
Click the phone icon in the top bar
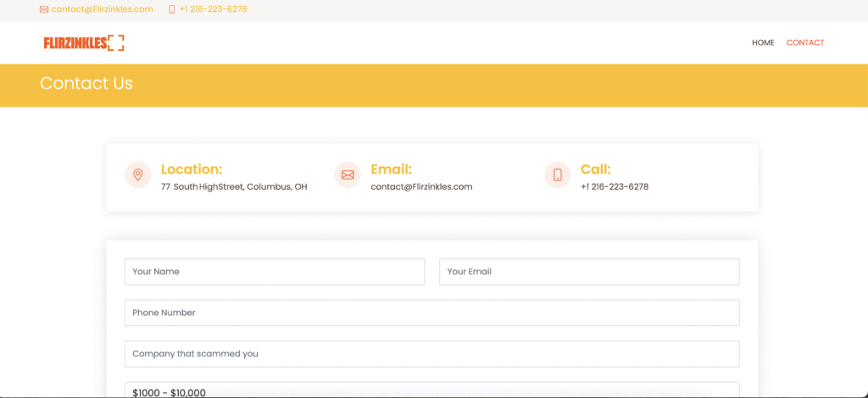tap(172, 9)
